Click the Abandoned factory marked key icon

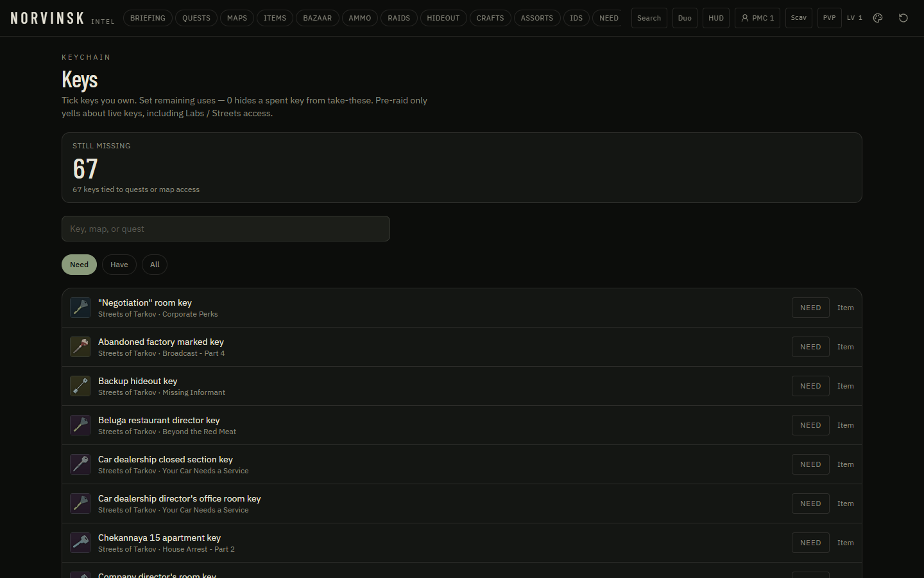point(80,347)
